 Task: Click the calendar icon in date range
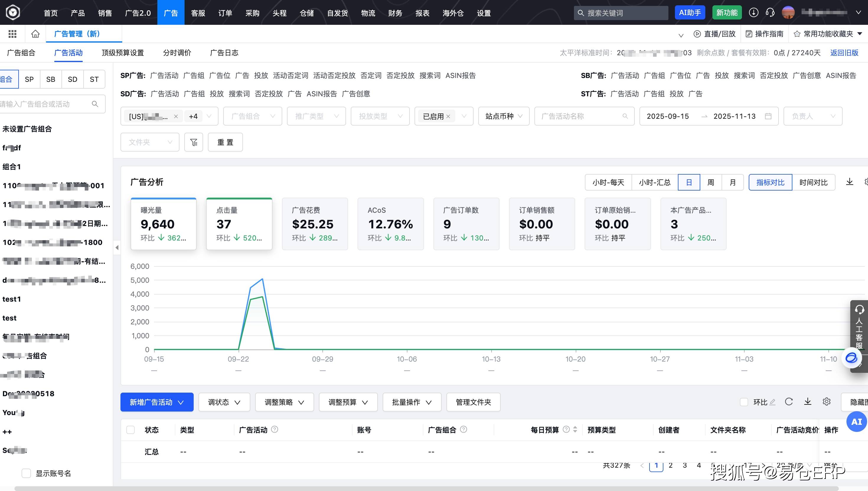pos(768,116)
